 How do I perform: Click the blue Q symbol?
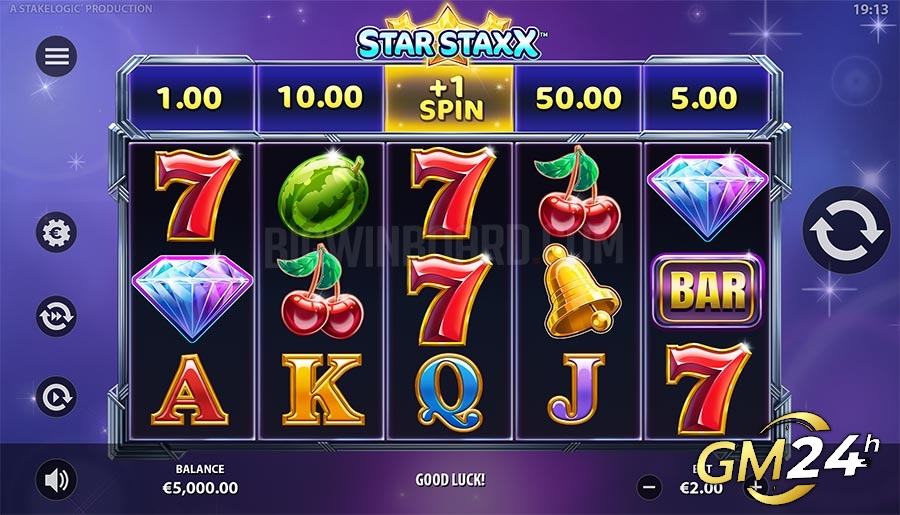pos(449,391)
